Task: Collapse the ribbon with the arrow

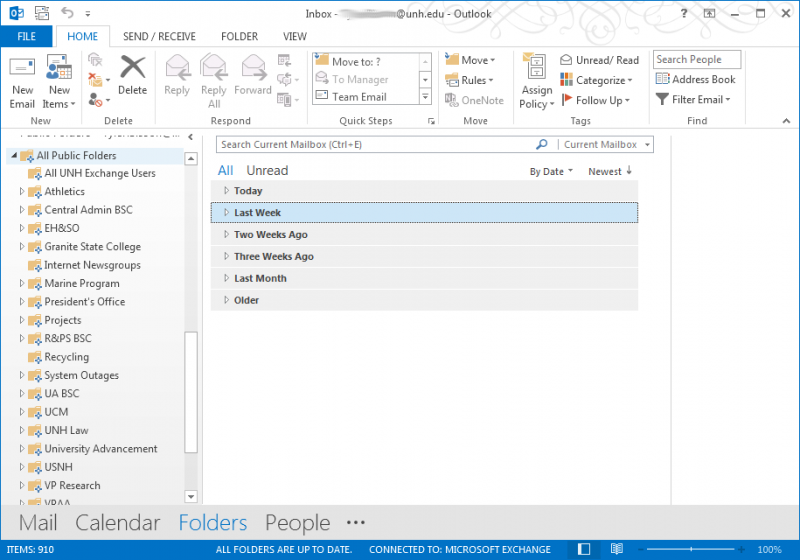Action: point(786,121)
